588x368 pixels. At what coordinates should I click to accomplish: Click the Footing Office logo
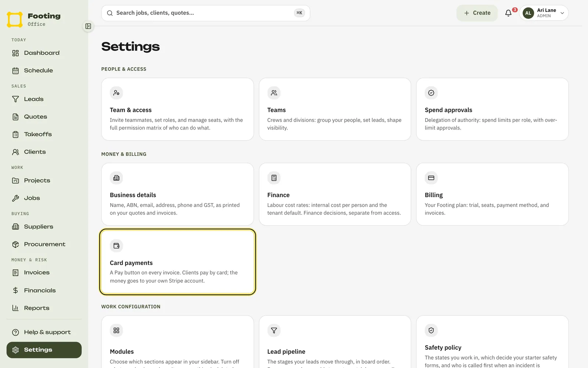click(x=33, y=20)
